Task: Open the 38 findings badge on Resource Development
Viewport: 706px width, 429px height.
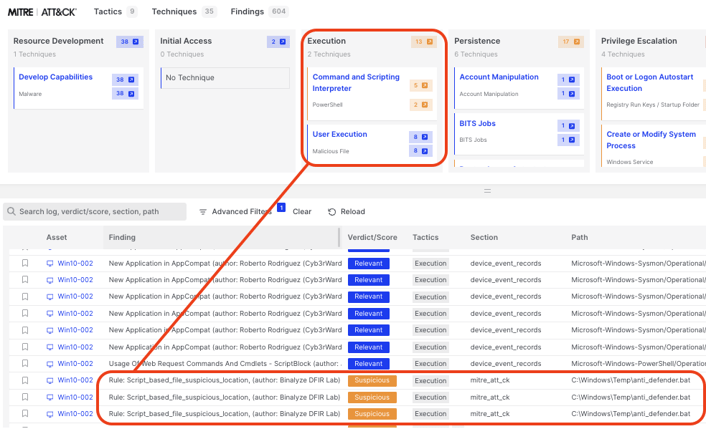Action: (130, 41)
